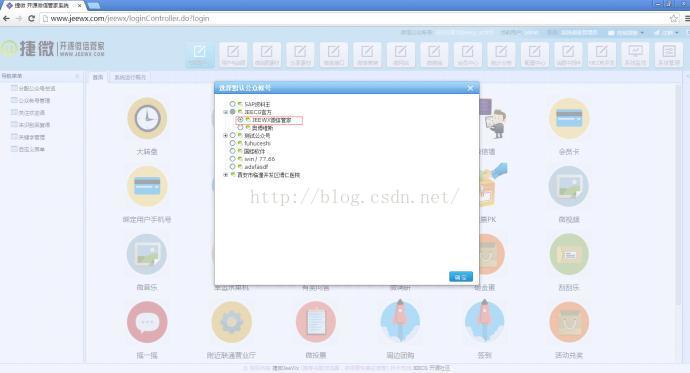The height and width of the screenshot is (373, 690).
Task: Select the JEEWX微信管家 radio button
Action: point(240,120)
